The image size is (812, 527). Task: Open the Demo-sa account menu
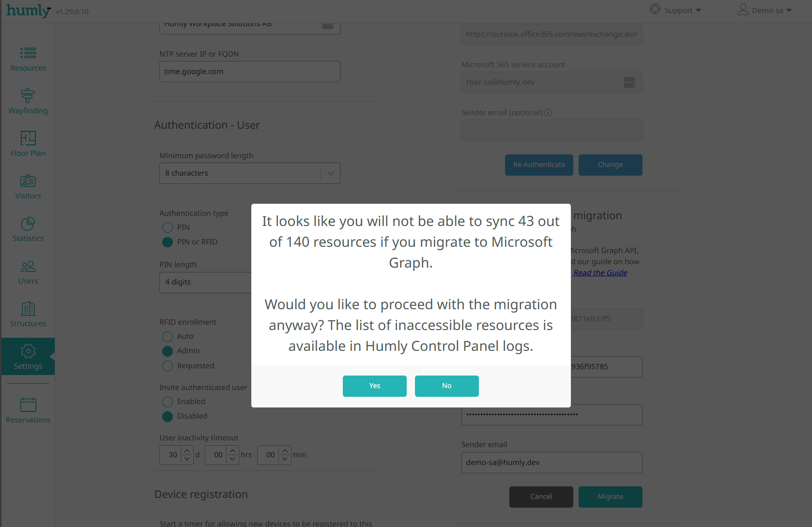[765, 10]
